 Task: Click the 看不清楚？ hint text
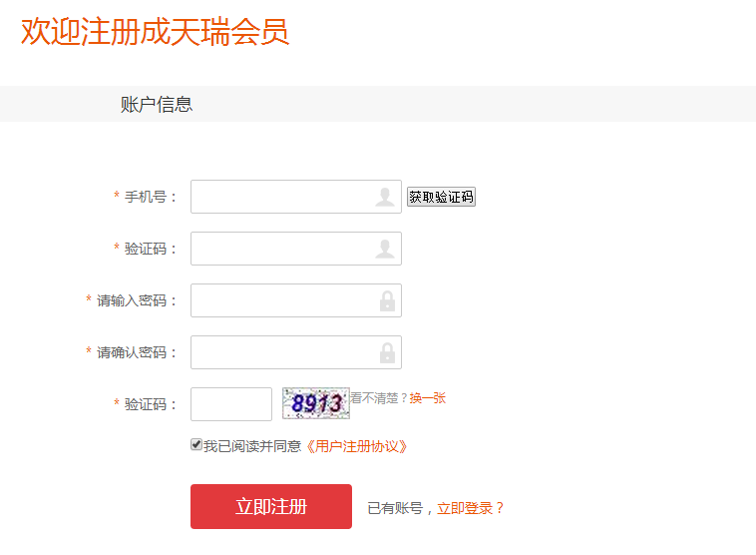click(379, 398)
